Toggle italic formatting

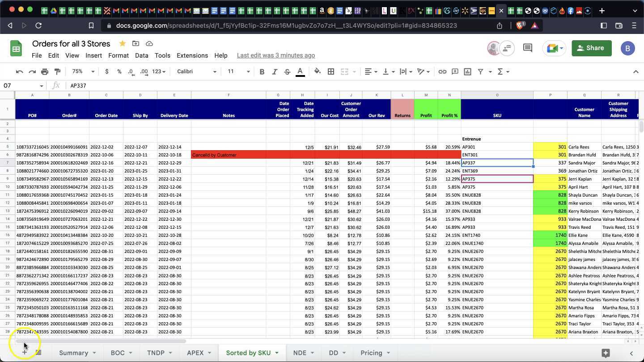(x=275, y=72)
